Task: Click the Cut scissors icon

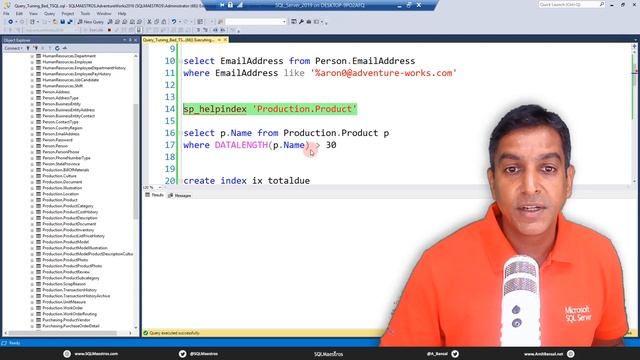Action: pos(149,22)
